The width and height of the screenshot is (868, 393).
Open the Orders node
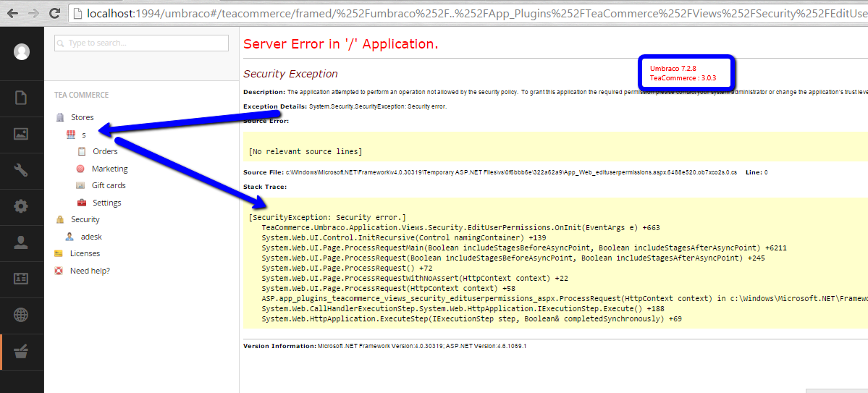click(x=105, y=151)
